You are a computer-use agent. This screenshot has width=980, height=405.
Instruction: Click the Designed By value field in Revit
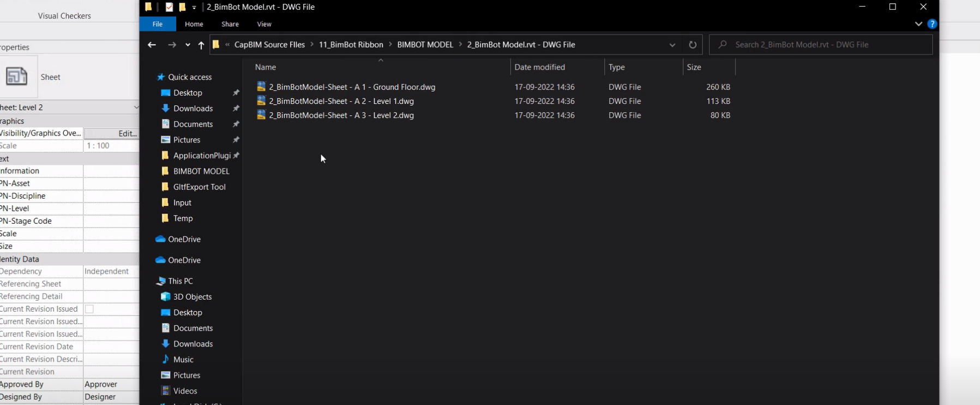pos(111,397)
